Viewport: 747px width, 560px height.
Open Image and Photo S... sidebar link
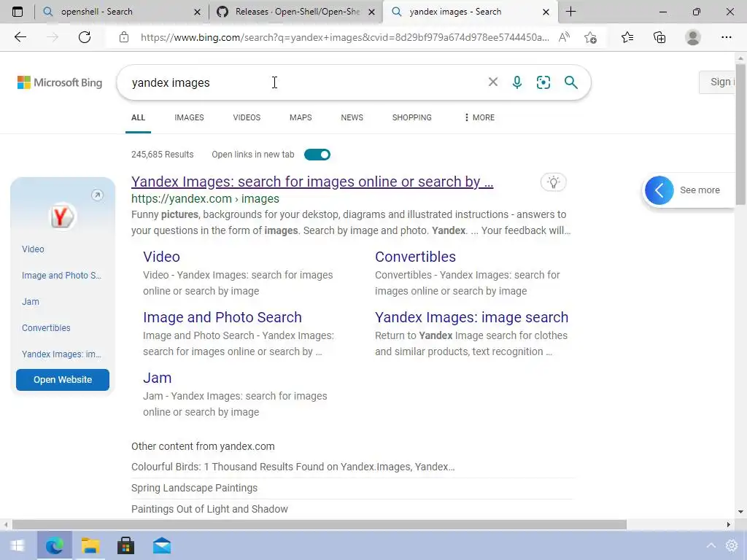pos(61,275)
